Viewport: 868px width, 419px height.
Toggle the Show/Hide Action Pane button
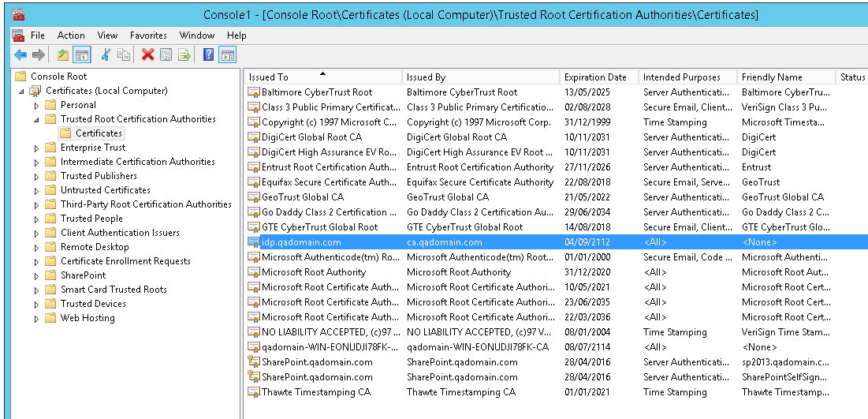pos(228,54)
